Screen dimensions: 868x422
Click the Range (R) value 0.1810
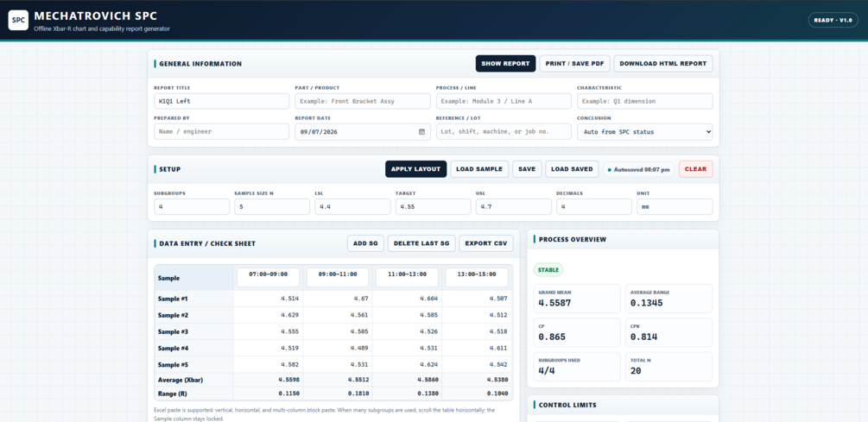358,393
